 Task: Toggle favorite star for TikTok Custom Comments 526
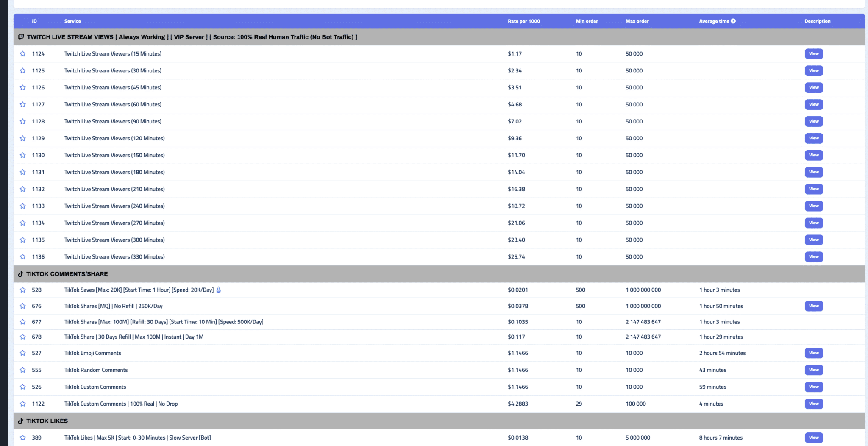pos(22,387)
